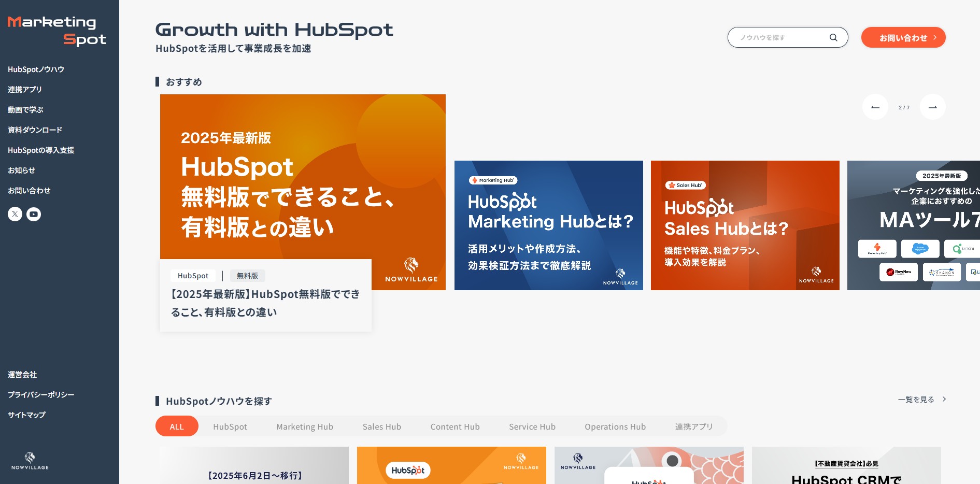
Task: Click the NOWVILLAGE logo in the sidebar footer
Action: 30,461
